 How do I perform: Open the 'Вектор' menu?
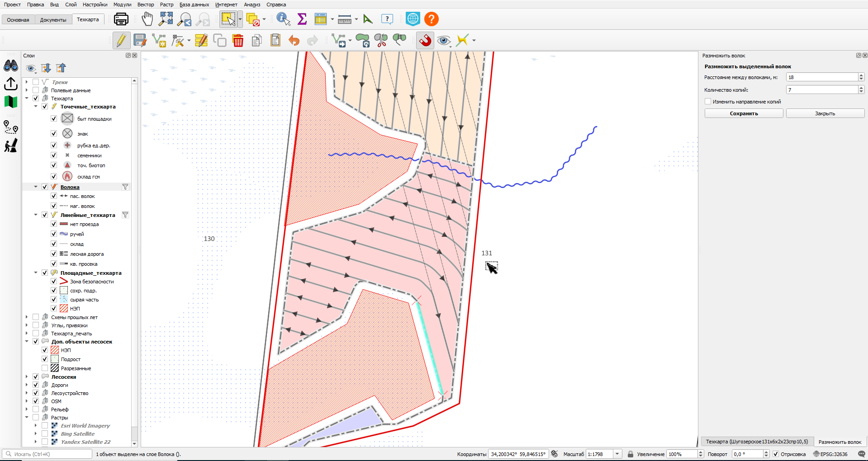[146, 5]
